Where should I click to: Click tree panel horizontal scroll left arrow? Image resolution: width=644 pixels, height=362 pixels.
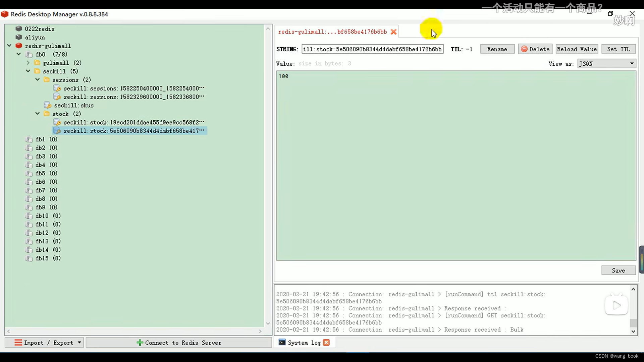click(8, 331)
